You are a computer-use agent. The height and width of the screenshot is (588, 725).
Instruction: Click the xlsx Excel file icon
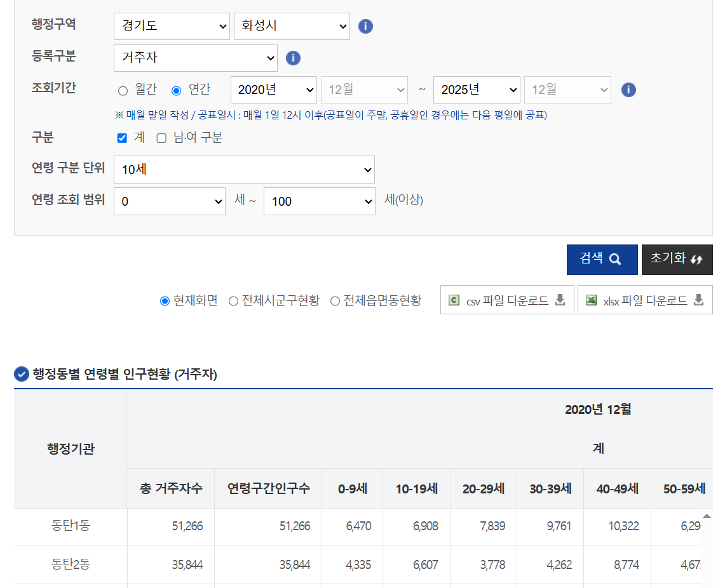click(591, 300)
